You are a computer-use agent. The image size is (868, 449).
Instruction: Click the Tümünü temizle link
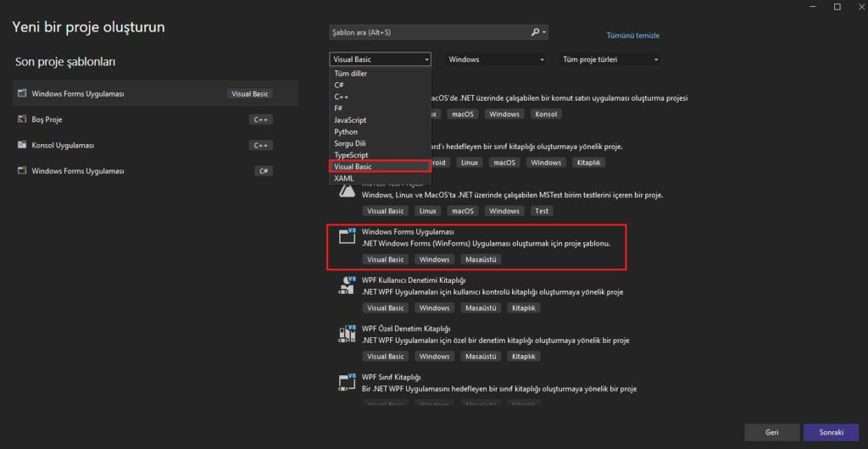click(x=632, y=36)
